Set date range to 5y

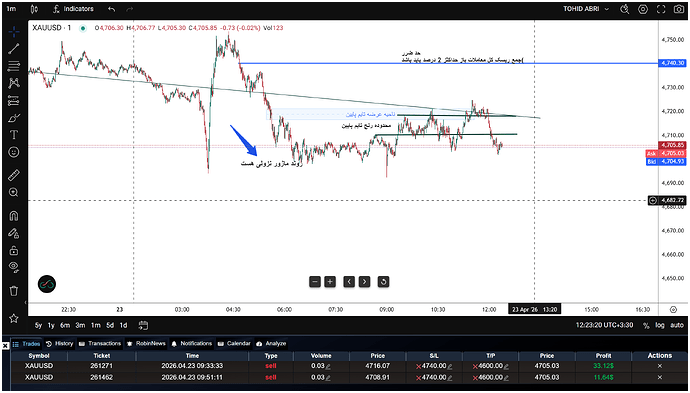tap(38, 325)
